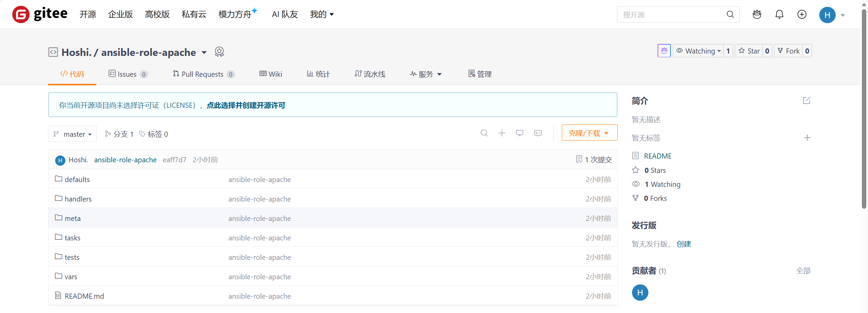Click the plus create-new icon in header
The height and width of the screenshot is (313, 868).
tap(802, 14)
